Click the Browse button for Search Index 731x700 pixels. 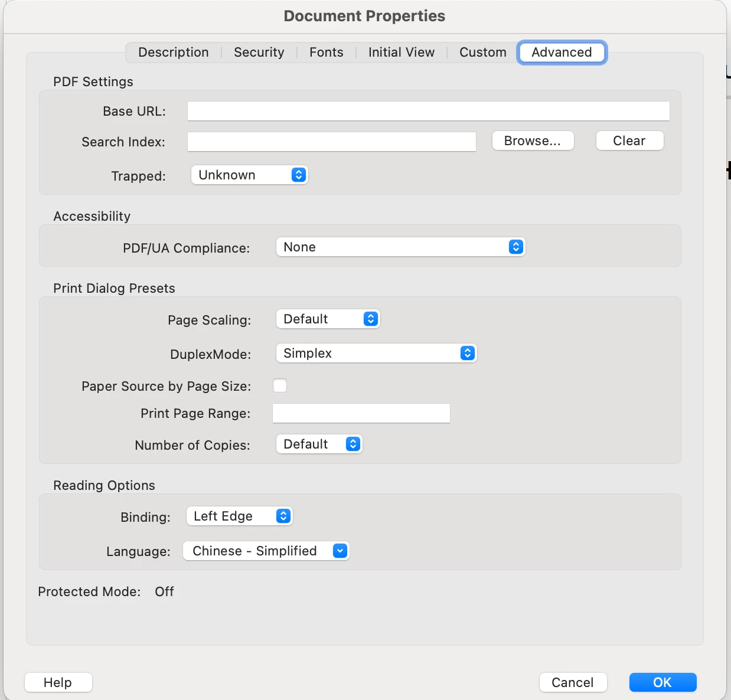tap(533, 141)
